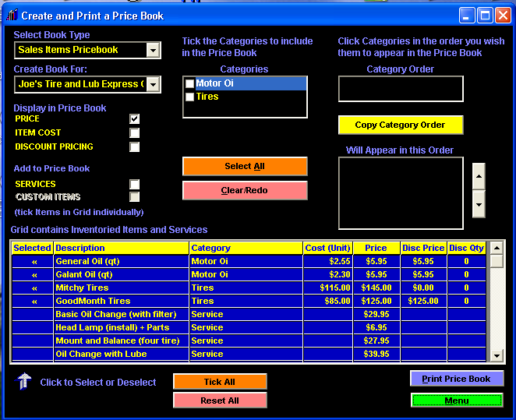516x420 pixels.
Task: Click the Print Price Book button
Action: coord(457,379)
